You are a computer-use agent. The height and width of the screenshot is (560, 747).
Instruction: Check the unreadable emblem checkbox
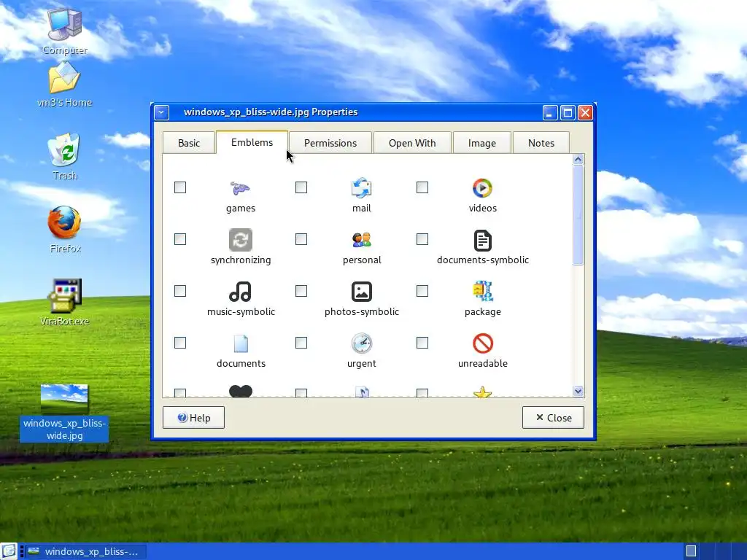[x=422, y=343]
